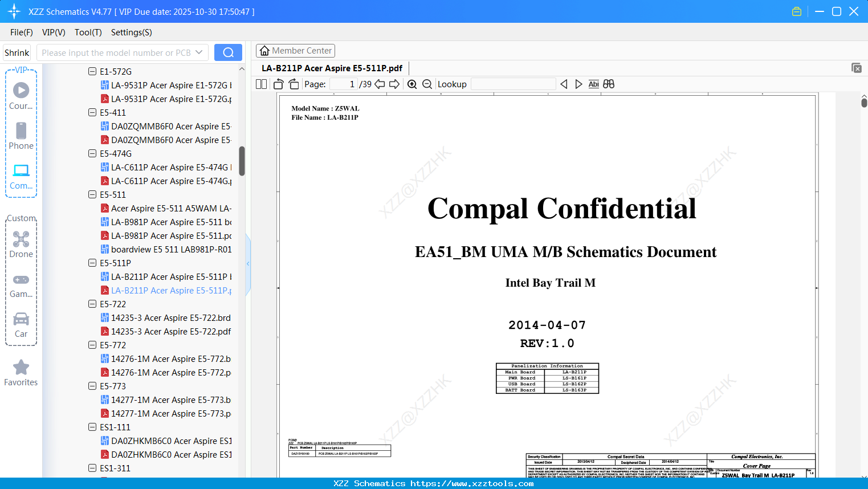Open DA0ZHKMB6C0 Acer Aspire ES1 PDF file
868x489 pixels.
166,455
